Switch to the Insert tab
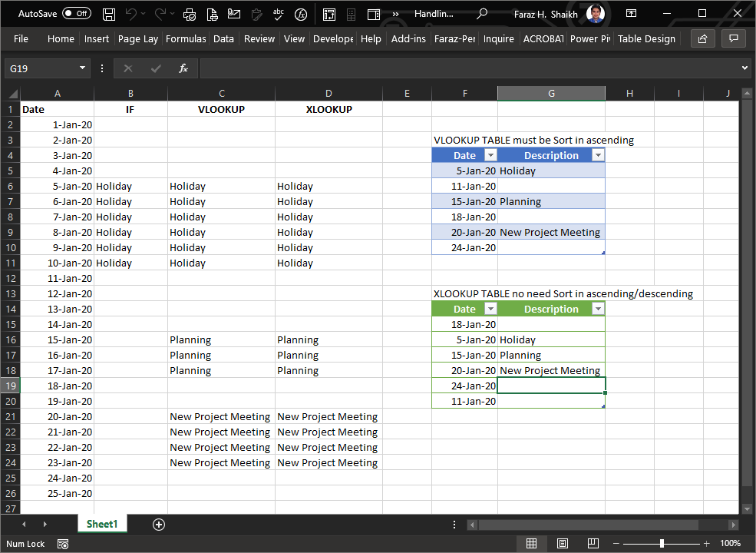Viewport: 756px width, 553px height. click(x=97, y=38)
